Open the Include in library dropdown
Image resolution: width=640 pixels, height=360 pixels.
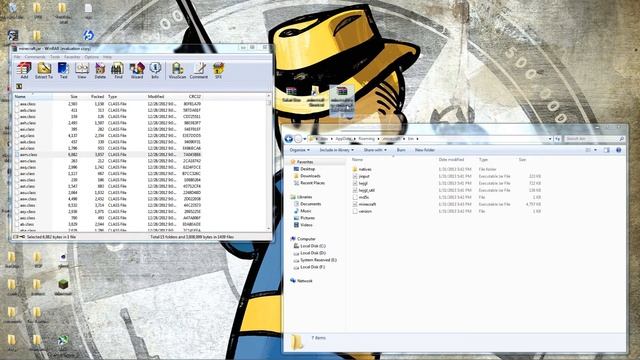pos(337,150)
